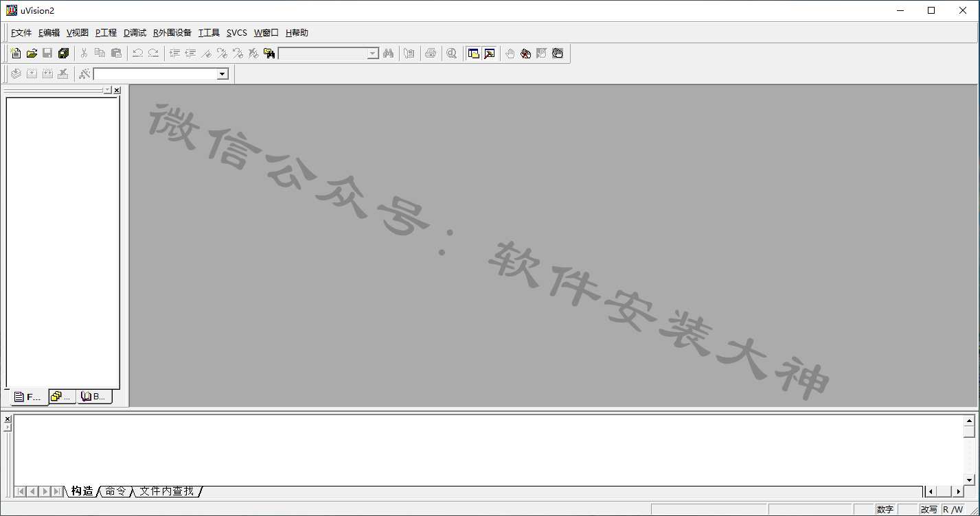Open the F文件 menu
This screenshot has height=516, width=980.
click(21, 33)
